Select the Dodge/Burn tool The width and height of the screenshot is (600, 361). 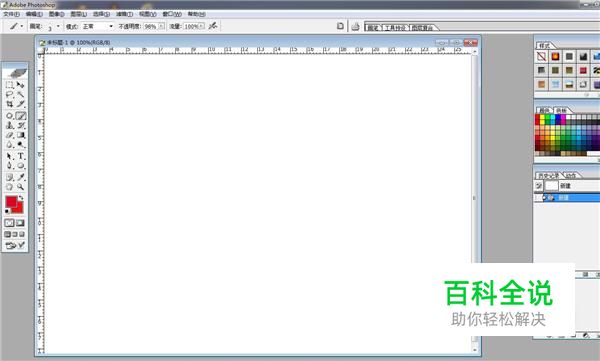pos(21,145)
